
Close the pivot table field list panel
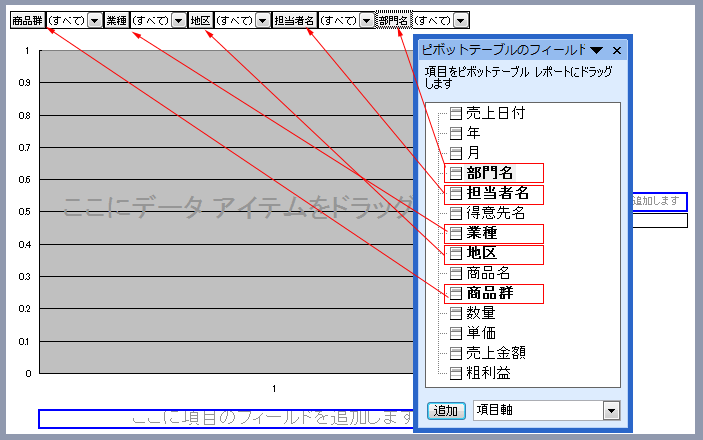pyautogui.click(x=617, y=50)
